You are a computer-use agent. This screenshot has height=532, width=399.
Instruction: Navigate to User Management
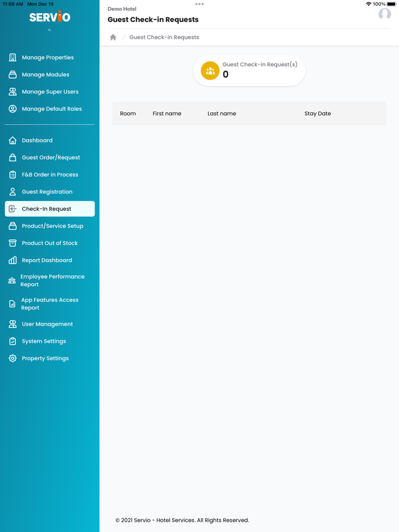pyautogui.click(x=50, y=324)
